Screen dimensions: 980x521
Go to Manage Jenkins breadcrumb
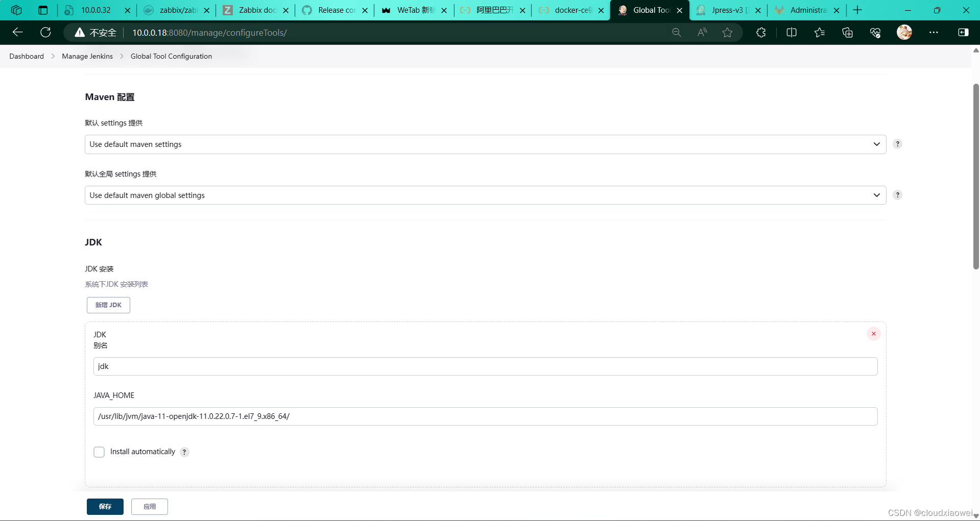coord(87,56)
